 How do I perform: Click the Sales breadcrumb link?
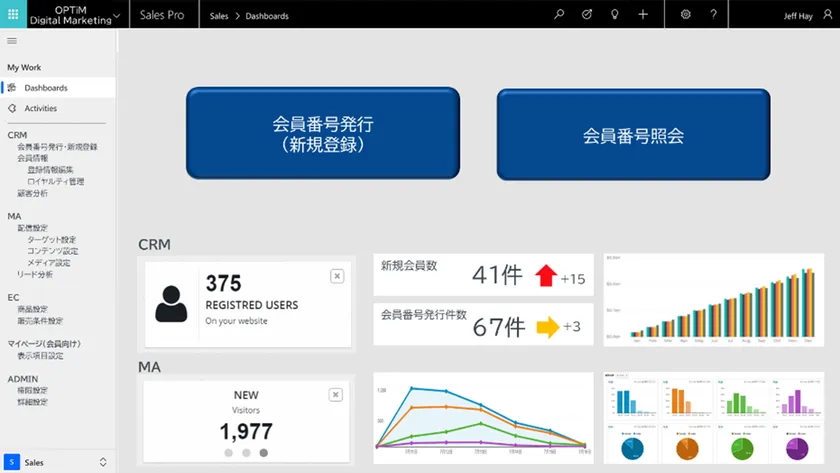pyautogui.click(x=219, y=16)
